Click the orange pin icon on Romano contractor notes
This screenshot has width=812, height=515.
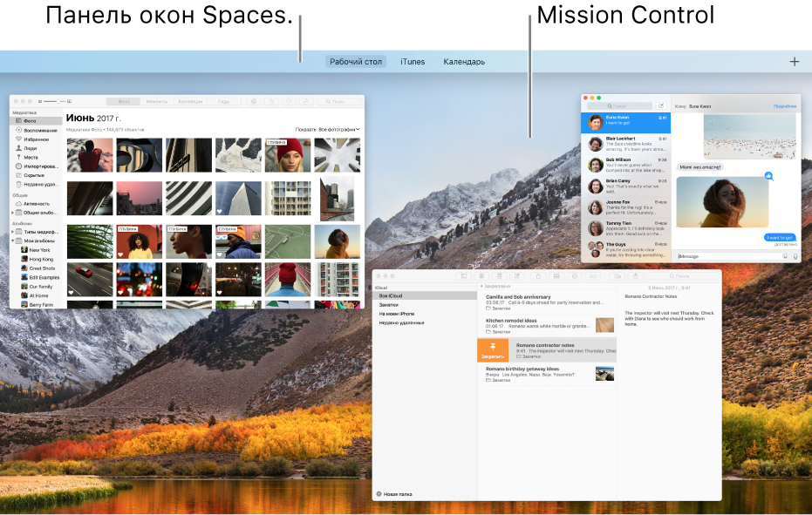(493, 348)
